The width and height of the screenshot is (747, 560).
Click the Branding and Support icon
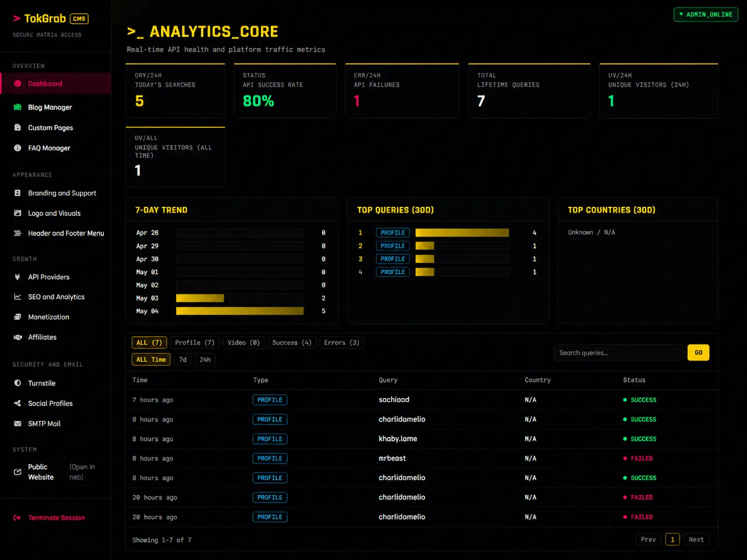[x=18, y=193]
